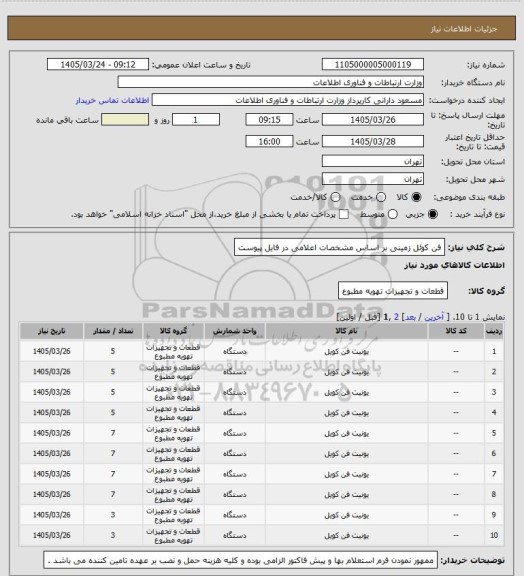524x576 pixels.
Task: Select متوسط purchase process radio
Action: (393, 214)
